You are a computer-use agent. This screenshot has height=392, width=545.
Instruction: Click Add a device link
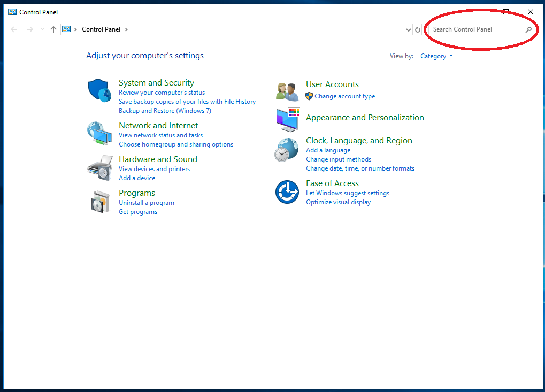point(137,178)
